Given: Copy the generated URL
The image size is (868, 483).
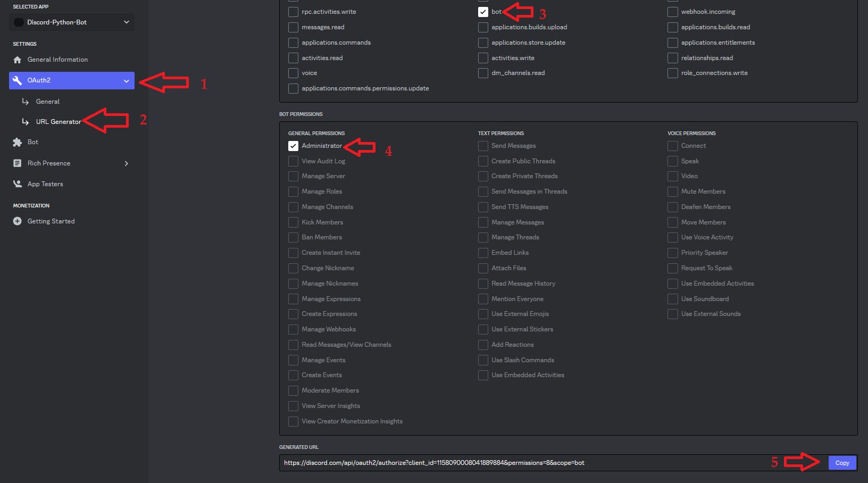Looking at the screenshot, I should click(x=842, y=463).
